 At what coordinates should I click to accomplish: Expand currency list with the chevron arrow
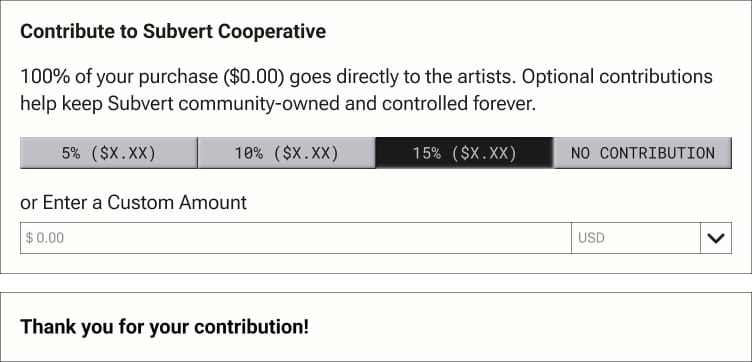(x=716, y=238)
